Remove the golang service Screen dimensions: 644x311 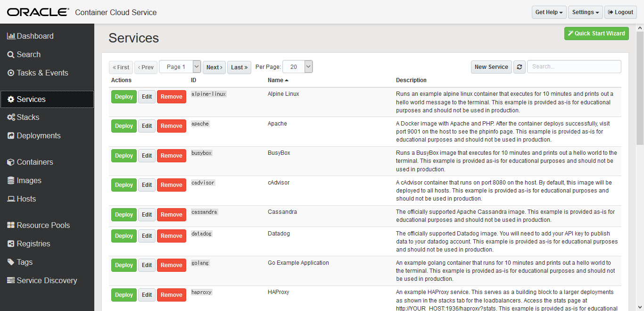pos(172,265)
